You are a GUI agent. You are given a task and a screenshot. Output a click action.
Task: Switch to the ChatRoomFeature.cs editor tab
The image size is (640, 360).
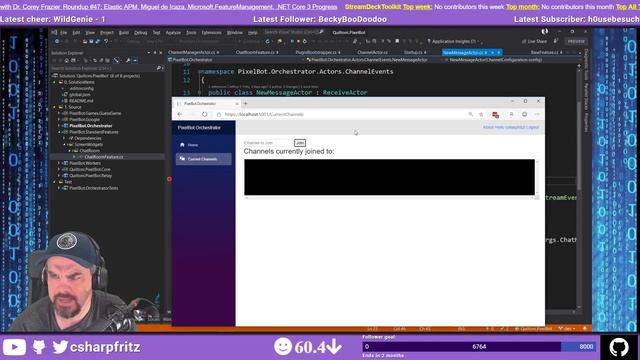click(x=256, y=52)
